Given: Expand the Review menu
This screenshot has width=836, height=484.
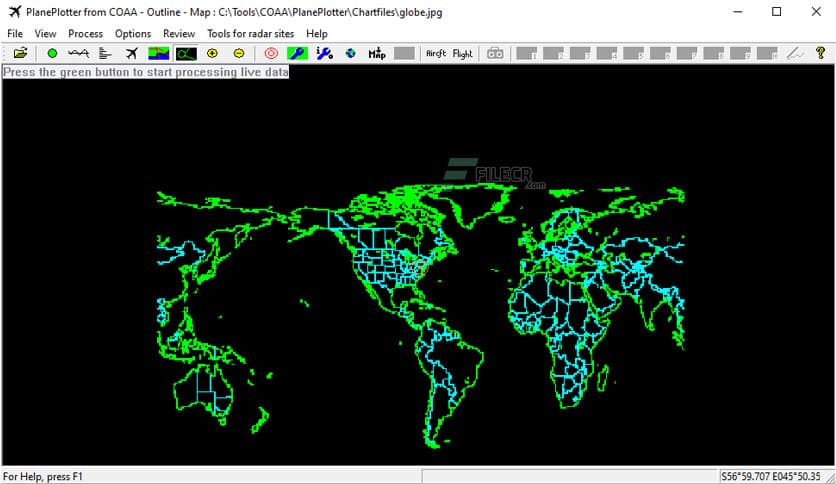Looking at the screenshot, I should (179, 34).
